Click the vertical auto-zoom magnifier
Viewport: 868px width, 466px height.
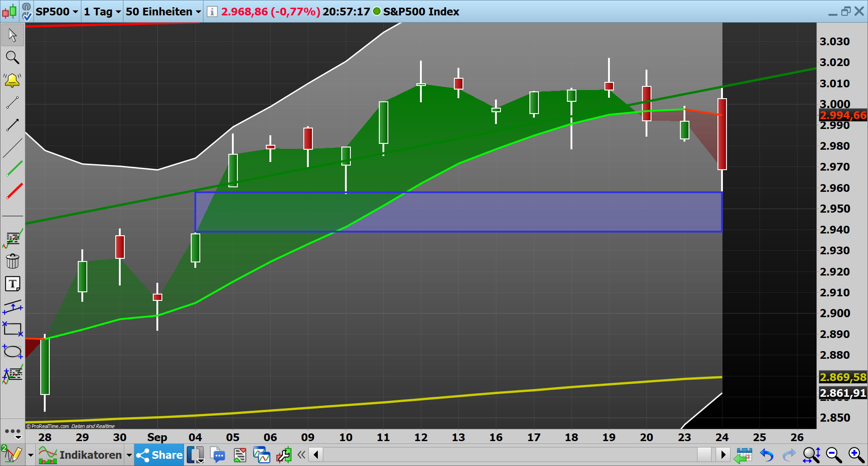(x=811, y=455)
